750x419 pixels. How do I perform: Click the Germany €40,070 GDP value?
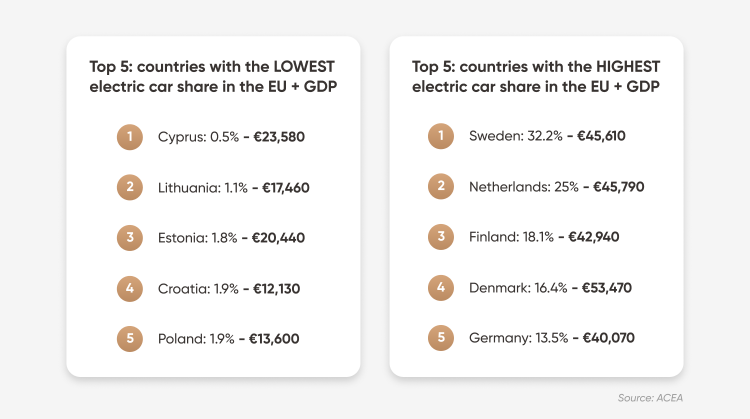tap(608, 338)
